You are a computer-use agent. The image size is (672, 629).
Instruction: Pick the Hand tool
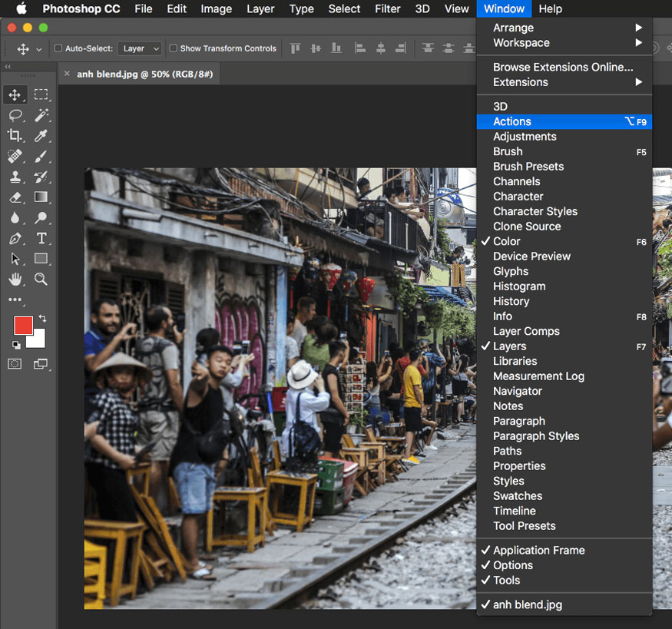tap(15, 280)
